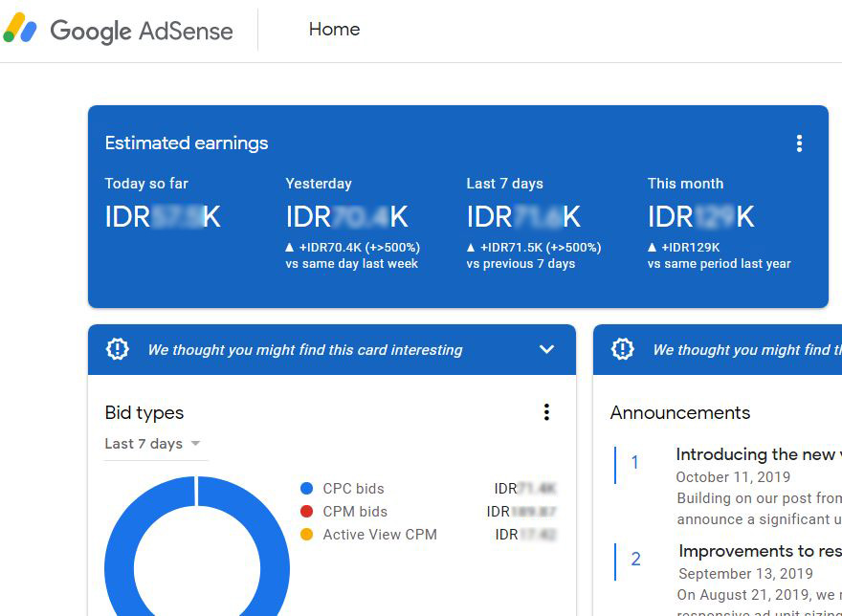Click the CPC bids label
The image size is (842, 616).
[353, 488]
